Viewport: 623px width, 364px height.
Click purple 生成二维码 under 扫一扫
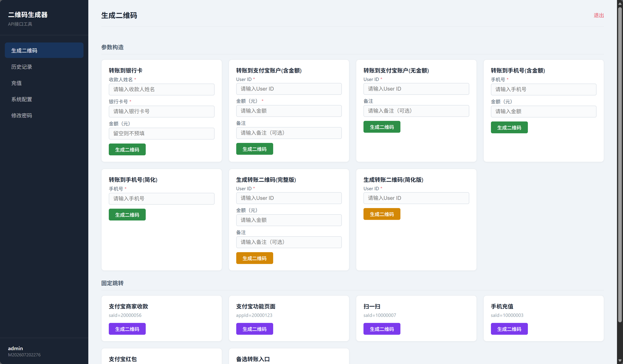pos(382,329)
